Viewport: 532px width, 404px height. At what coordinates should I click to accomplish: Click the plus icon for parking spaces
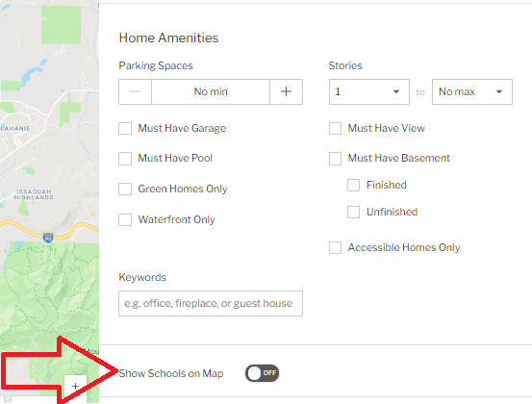[286, 91]
